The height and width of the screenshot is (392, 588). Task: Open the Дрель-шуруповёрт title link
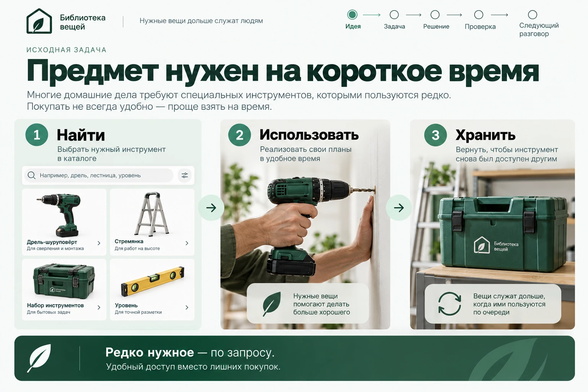[x=52, y=242]
